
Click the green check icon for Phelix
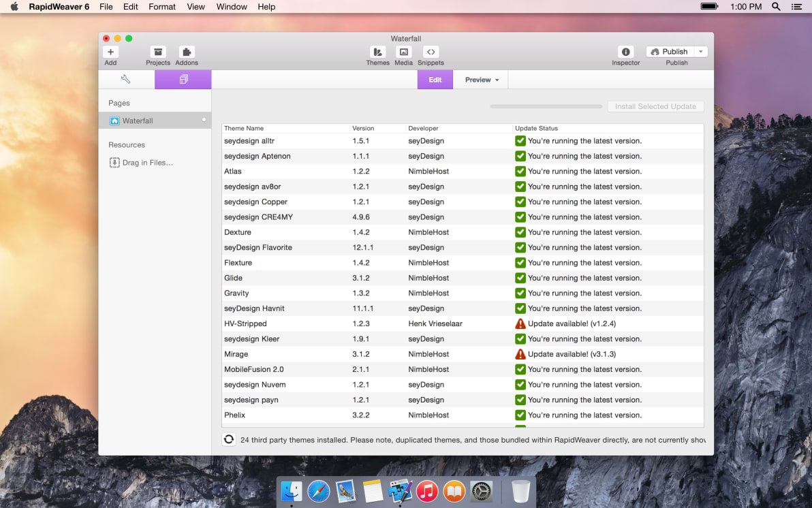coord(520,415)
